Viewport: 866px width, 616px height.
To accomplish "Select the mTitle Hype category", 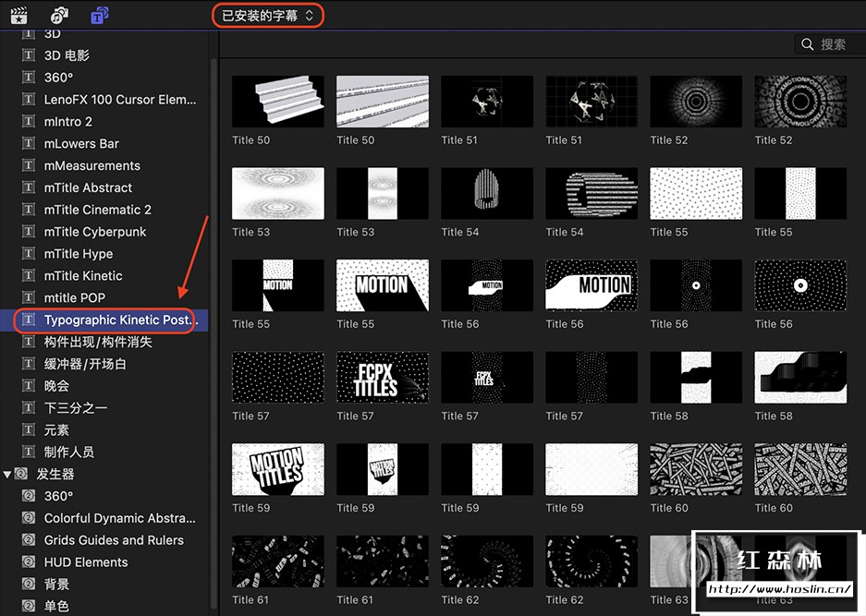I will [105, 254].
